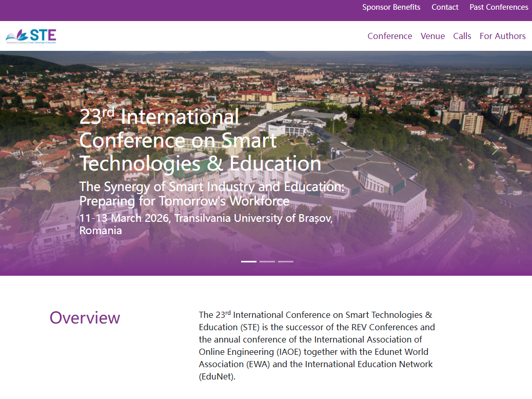Screen dimensions: 532x399
Task: Click the Synergy of Smart Industry subtitle
Action: 211,194
